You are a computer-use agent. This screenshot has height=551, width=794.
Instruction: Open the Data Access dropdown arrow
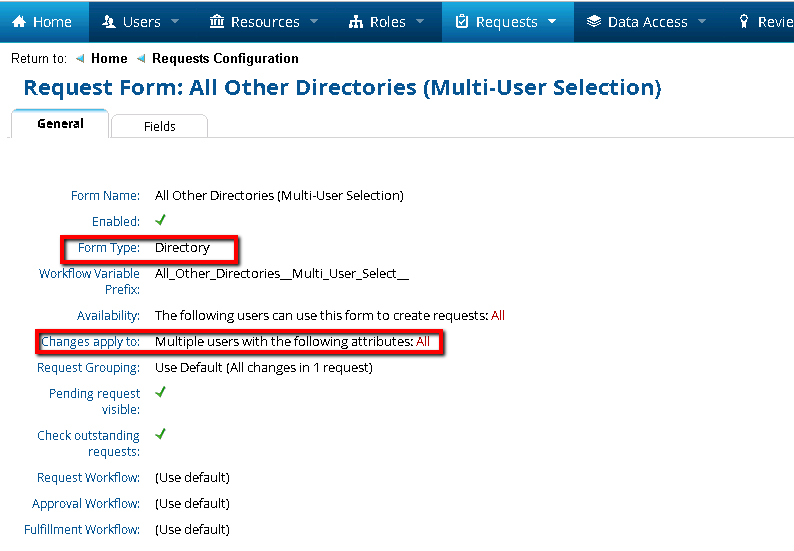(x=702, y=22)
